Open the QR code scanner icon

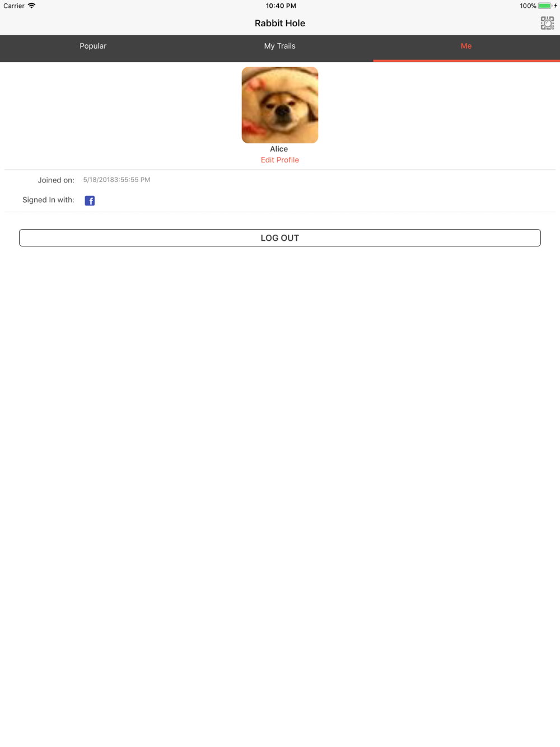click(x=547, y=23)
